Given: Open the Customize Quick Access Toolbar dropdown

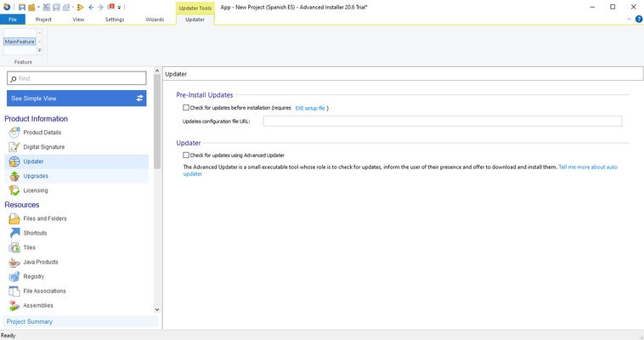Looking at the screenshot, I should pos(119,8).
